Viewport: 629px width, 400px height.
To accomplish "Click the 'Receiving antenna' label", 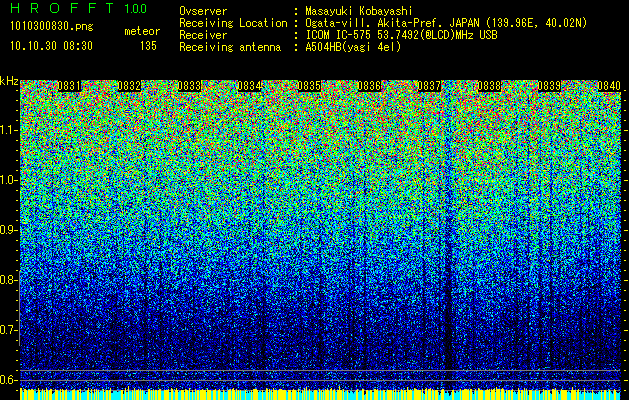I will [x=230, y=47].
